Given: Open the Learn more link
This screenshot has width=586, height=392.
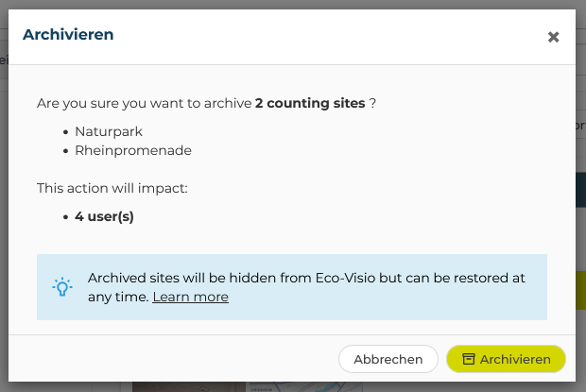Looking at the screenshot, I should [x=190, y=297].
